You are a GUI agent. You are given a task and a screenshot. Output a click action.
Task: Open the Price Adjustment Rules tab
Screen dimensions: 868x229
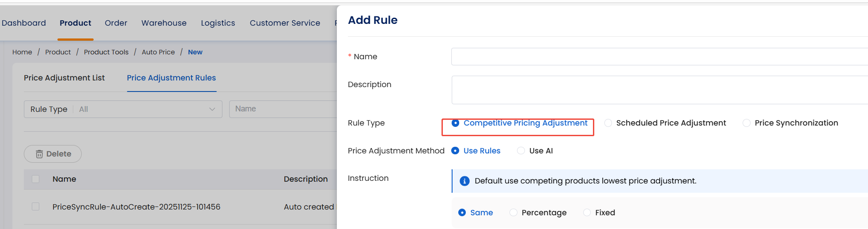pyautogui.click(x=171, y=78)
